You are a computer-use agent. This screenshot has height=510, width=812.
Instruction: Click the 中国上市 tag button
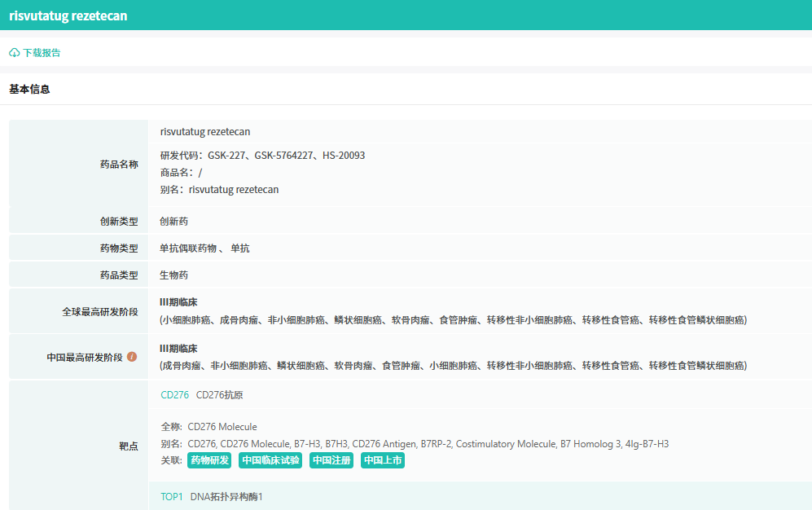pos(383,460)
